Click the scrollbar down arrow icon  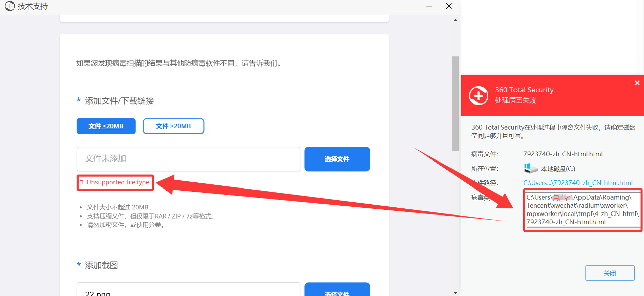pyautogui.click(x=456, y=293)
